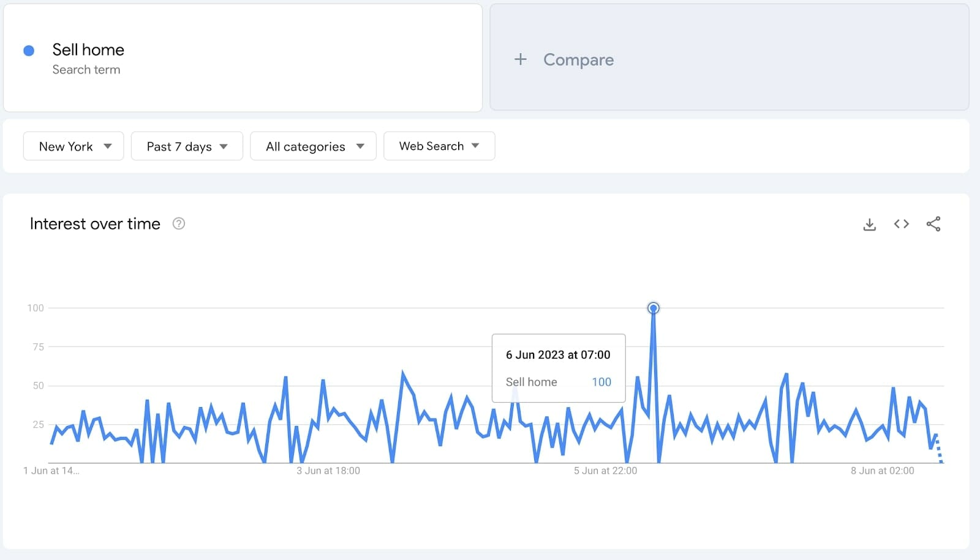Image resolution: width=980 pixels, height=560 pixels.
Task: Expand the New York region dropdown
Action: pos(73,146)
